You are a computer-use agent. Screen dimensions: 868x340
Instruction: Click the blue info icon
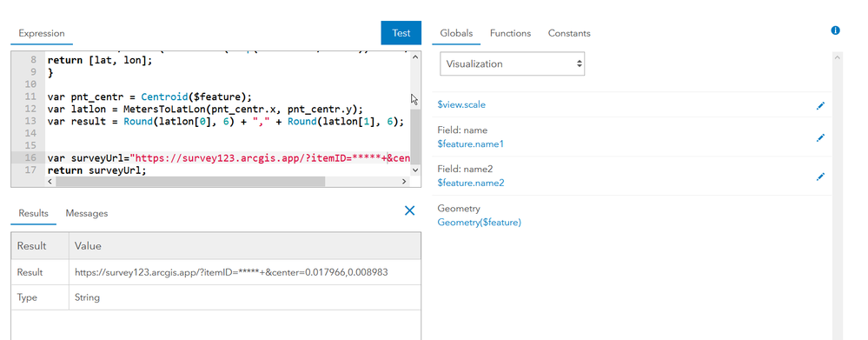(835, 30)
